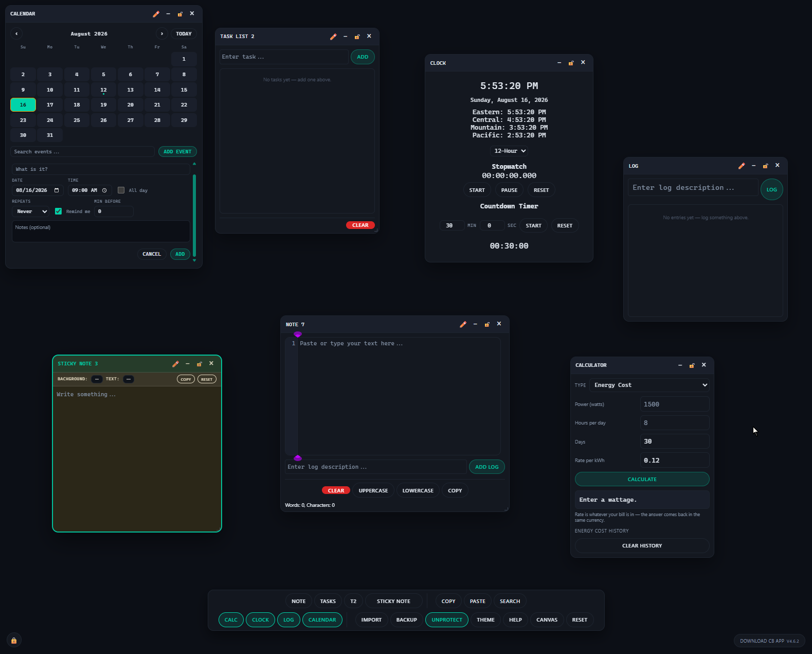Click the scroll-down arrow in Calendar event form
The height and width of the screenshot is (654, 812).
pos(194,261)
